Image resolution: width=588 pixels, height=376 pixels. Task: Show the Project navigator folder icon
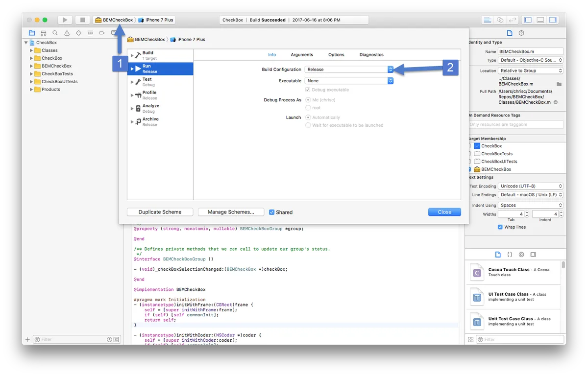pos(32,33)
